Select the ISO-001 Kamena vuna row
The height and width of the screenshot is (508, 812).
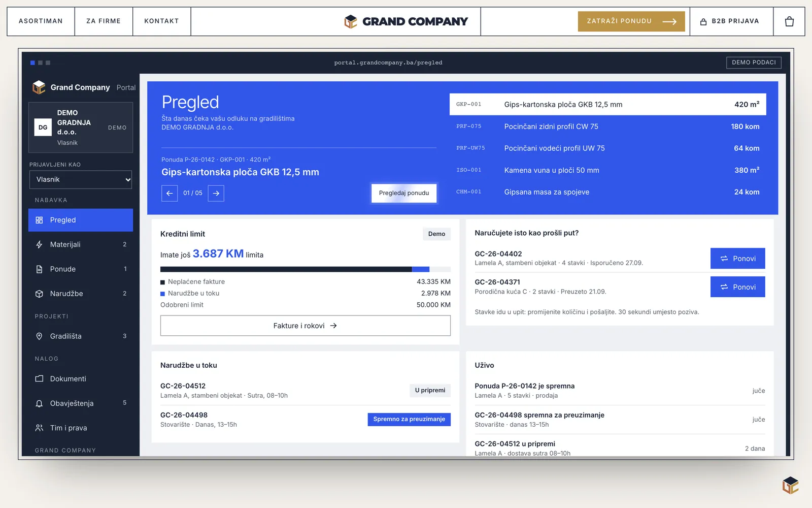pyautogui.click(x=608, y=170)
